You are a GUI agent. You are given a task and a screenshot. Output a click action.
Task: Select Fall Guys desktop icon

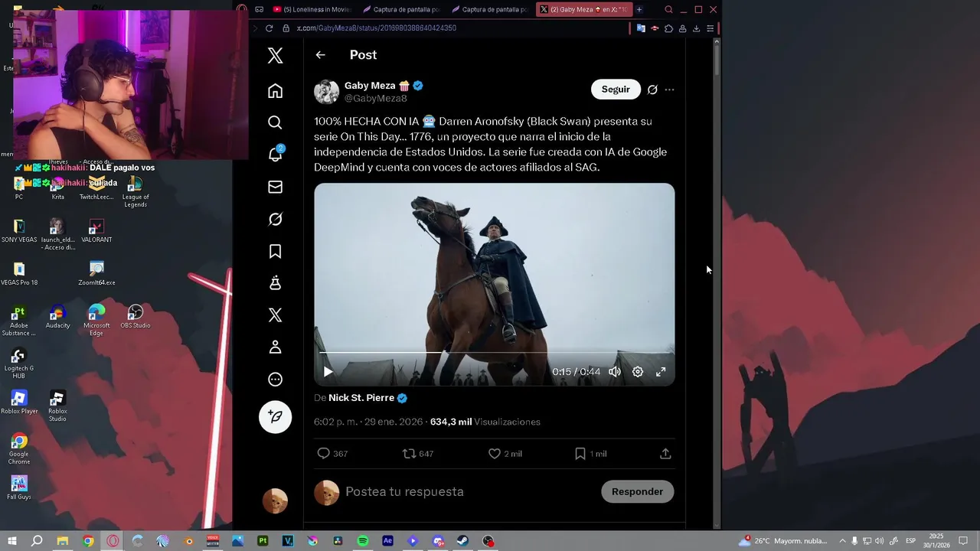[x=19, y=487]
